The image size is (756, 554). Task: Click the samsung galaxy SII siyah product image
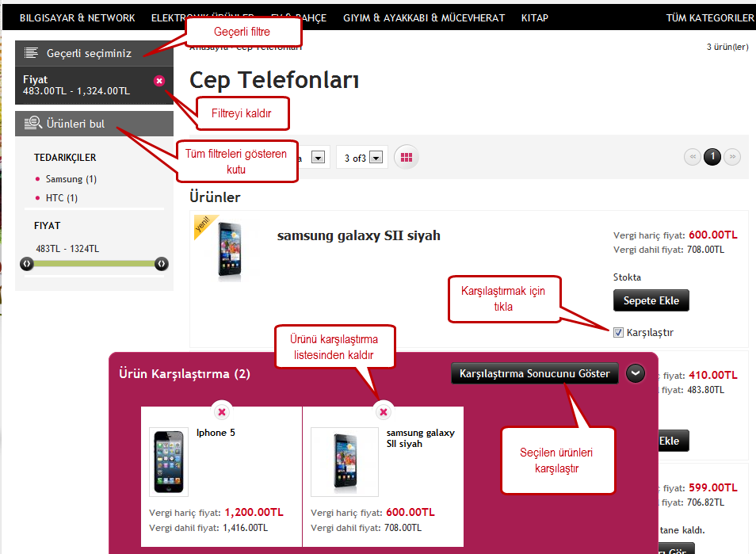click(230, 250)
